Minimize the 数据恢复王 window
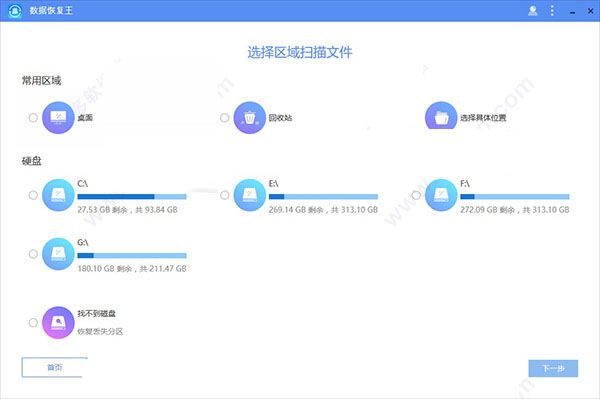This screenshot has height=399, width=600. click(x=572, y=13)
